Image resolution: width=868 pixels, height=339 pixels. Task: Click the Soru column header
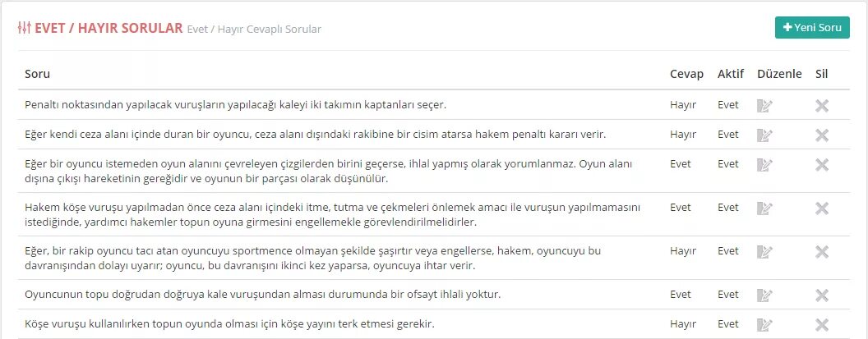[38, 74]
